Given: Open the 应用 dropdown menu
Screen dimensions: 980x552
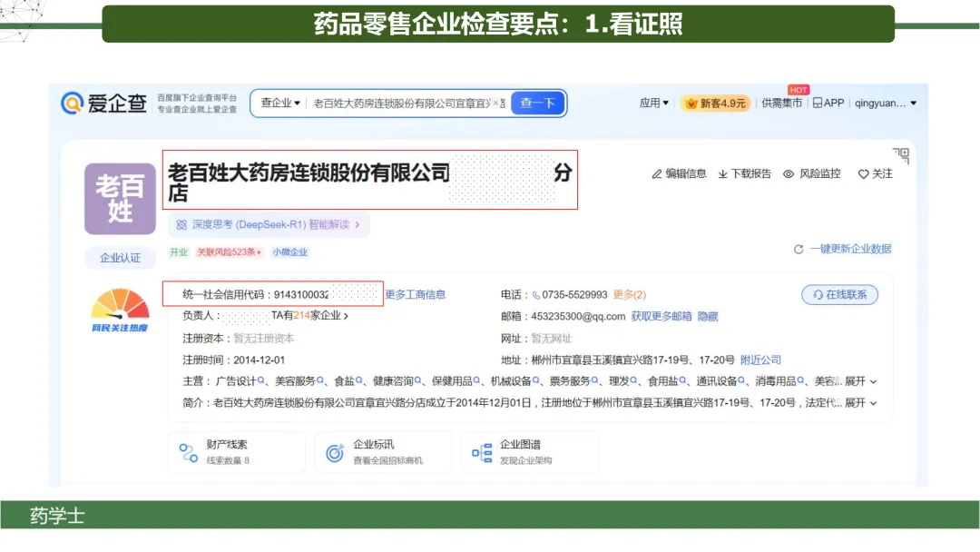Looking at the screenshot, I should point(653,103).
